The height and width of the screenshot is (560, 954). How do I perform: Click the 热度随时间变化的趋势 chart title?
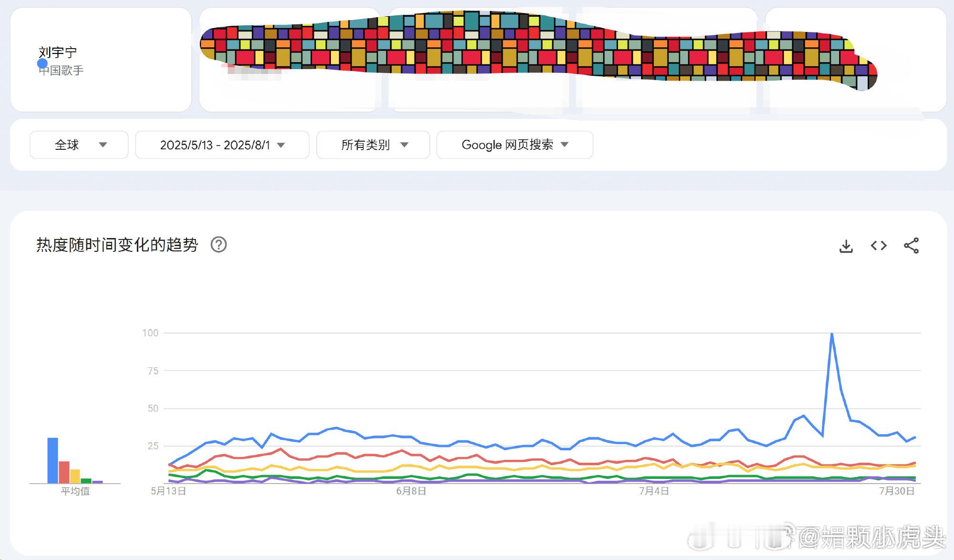(117, 245)
